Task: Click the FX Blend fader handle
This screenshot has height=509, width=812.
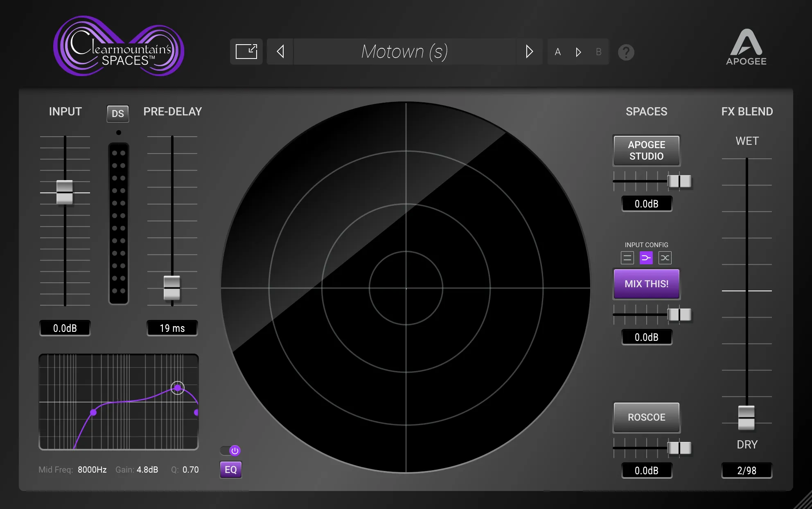Action: tap(747, 417)
